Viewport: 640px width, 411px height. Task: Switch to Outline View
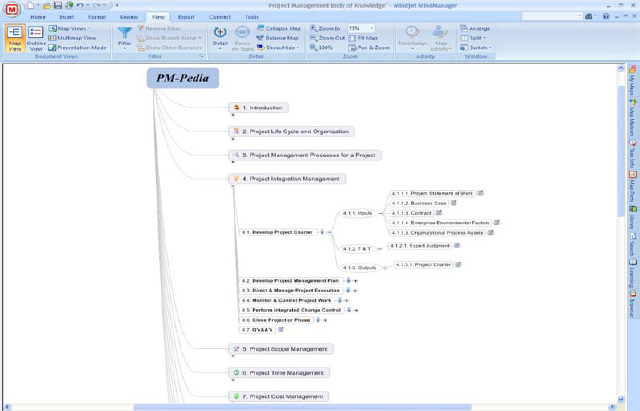(x=36, y=38)
